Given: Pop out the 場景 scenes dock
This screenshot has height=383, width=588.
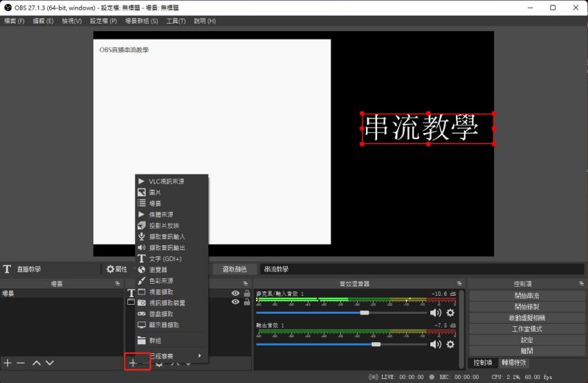Looking at the screenshot, I should (118, 283).
